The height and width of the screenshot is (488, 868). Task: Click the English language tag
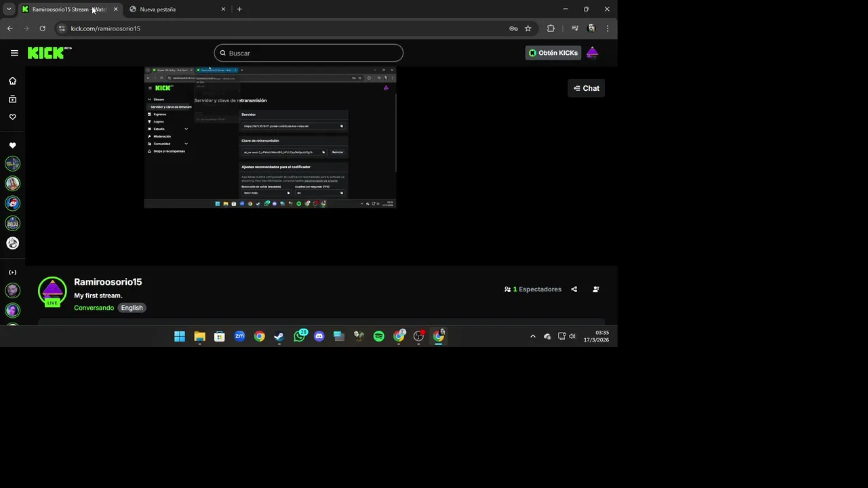point(132,308)
